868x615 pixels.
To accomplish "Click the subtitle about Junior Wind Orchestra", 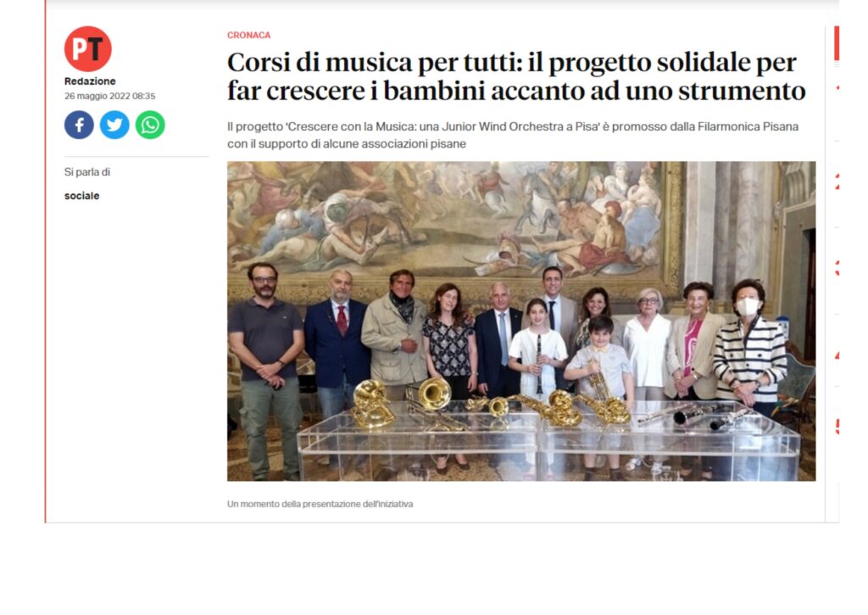I will [x=513, y=135].
